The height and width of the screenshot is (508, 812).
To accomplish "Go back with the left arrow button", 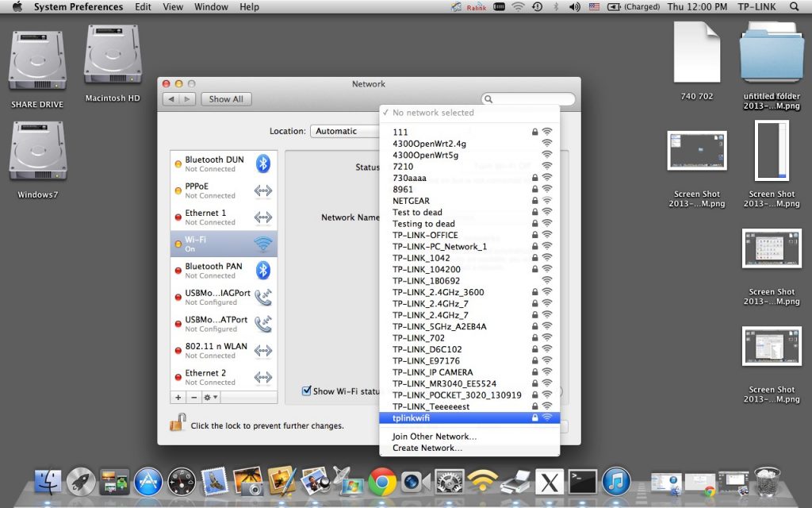I will pyautogui.click(x=171, y=99).
